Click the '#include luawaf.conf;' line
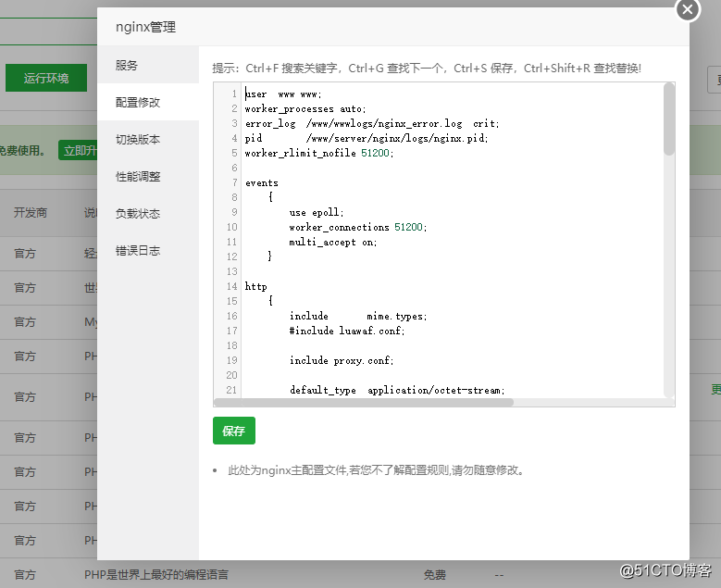This screenshot has width=721, height=588. click(347, 331)
